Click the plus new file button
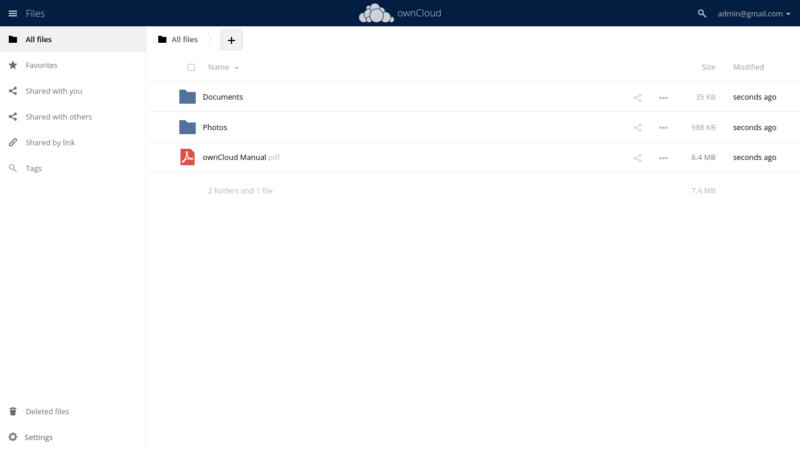The width and height of the screenshot is (800, 450). click(x=231, y=40)
